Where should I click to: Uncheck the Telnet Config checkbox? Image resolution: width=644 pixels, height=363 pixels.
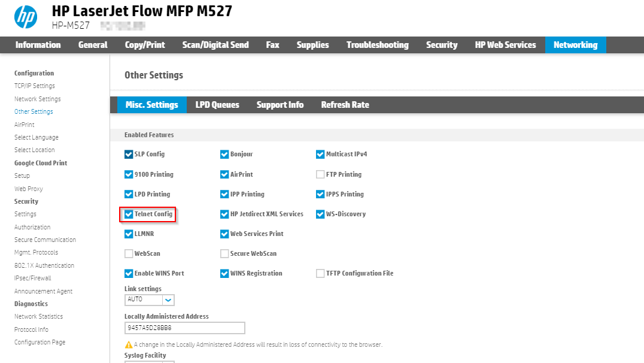point(129,214)
